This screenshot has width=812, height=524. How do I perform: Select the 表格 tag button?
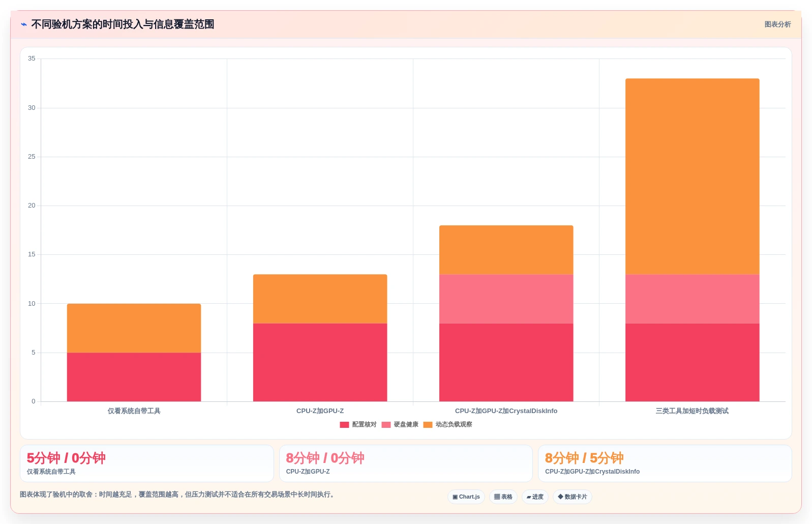[x=503, y=497]
